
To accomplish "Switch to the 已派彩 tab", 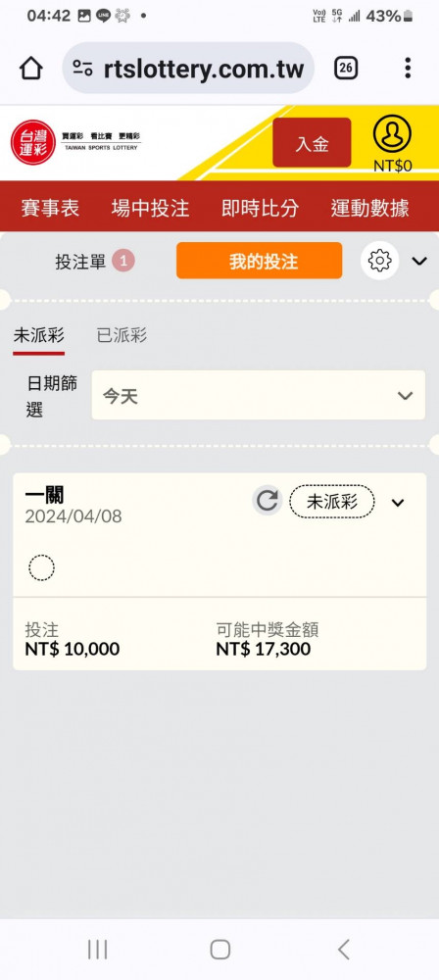I will 122,335.
